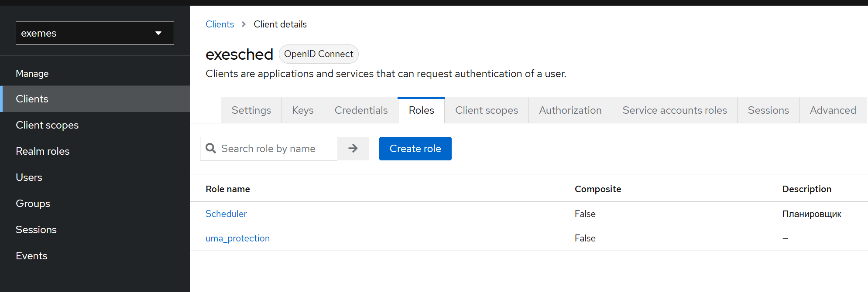Open the Credentials tab
This screenshot has height=292, width=868.
[x=361, y=110]
